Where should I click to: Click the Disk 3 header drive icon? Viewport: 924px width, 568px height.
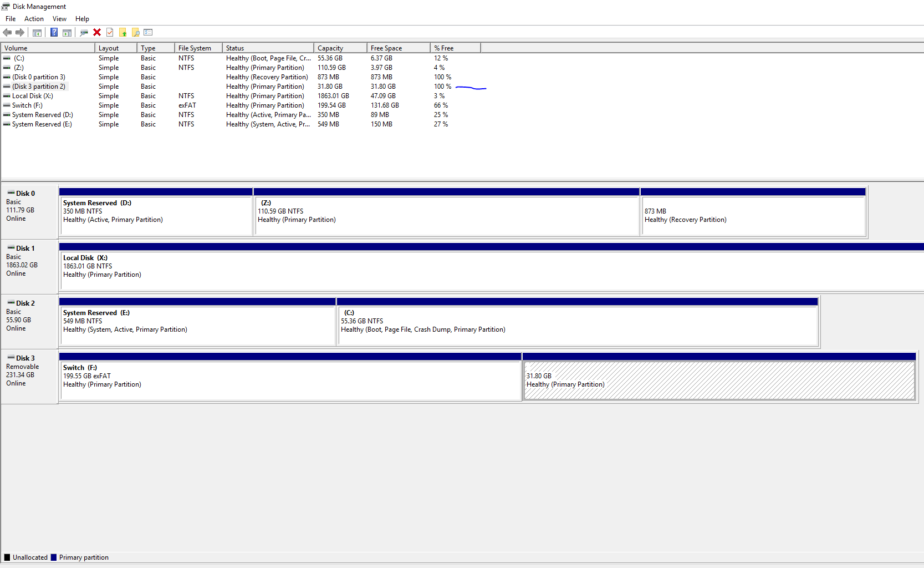(x=11, y=358)
